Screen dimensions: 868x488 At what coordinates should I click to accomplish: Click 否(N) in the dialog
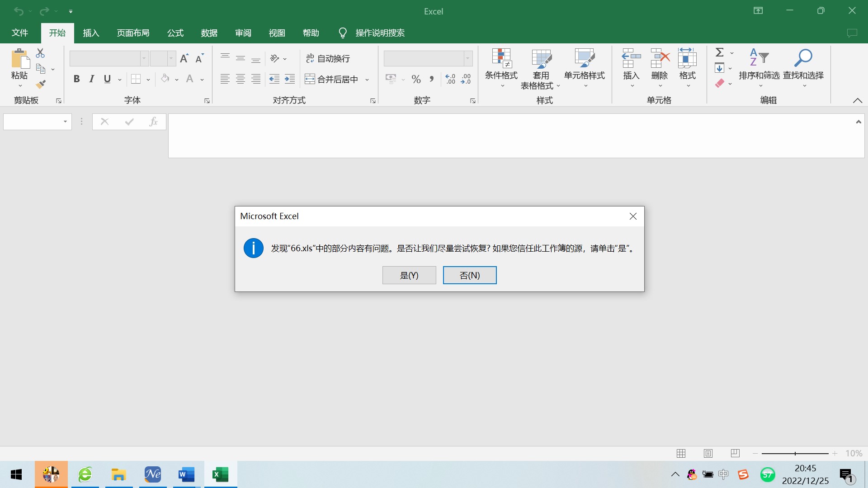click(470, 275)
